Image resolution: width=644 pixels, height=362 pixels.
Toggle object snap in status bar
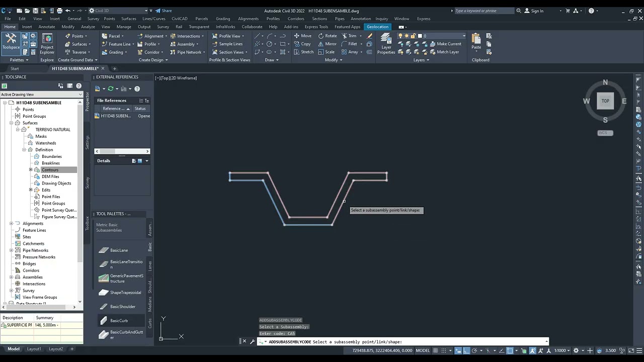click(510, 350)
